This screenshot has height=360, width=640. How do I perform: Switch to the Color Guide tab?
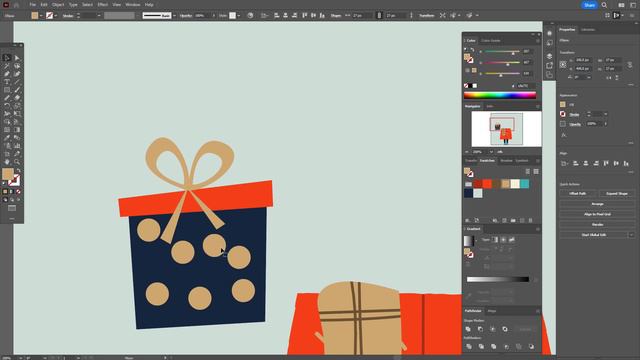491,41
